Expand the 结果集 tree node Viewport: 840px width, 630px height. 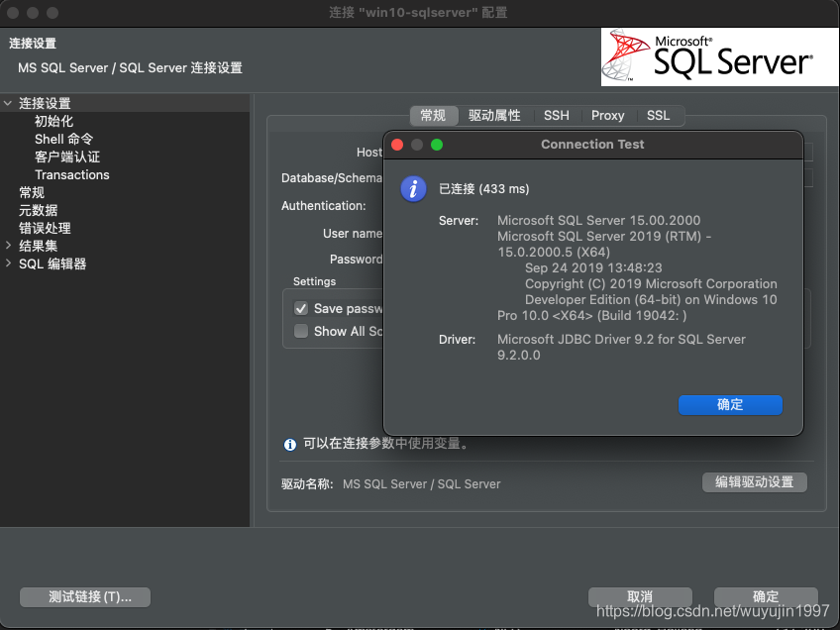coord(8,245)
